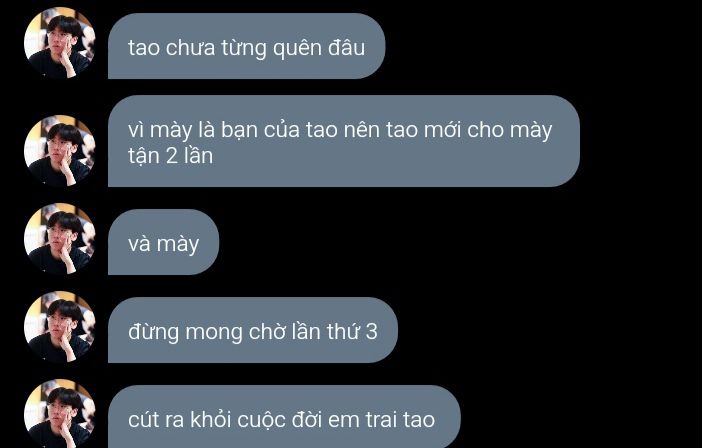Click the profile picture next to "và mày"
This screenshot has height=448, width=702.
click(x=60, y=239)
